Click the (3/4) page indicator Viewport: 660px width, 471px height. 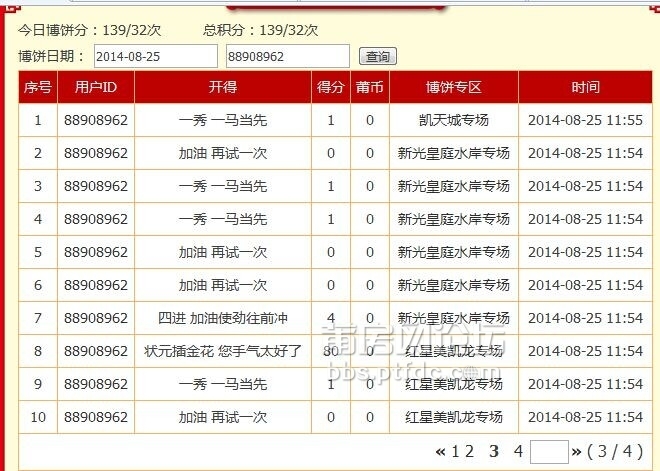(x=615, y=452)
